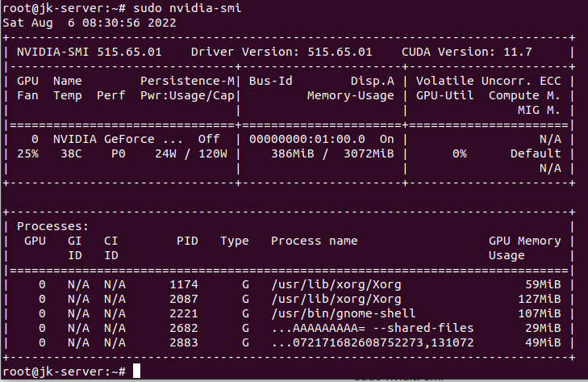Click the 'Persistence-M' column header
588x382 pixels.
pos(187,81)
